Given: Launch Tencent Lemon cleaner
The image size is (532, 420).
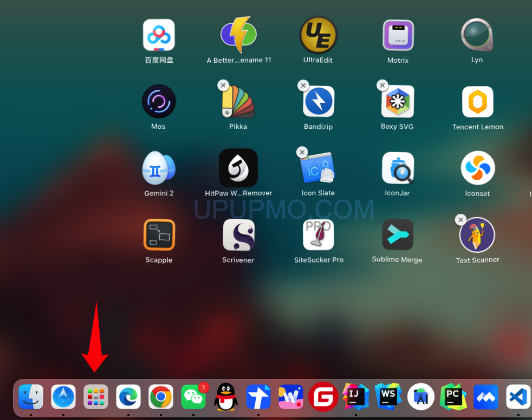Looking at the screenshot, I should point(477,102).
